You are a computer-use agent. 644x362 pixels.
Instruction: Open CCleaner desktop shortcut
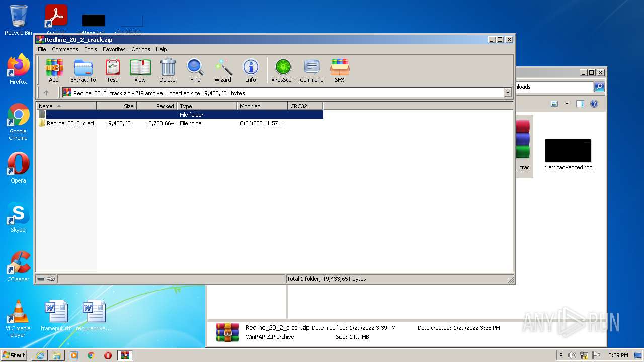pos(18,266)
